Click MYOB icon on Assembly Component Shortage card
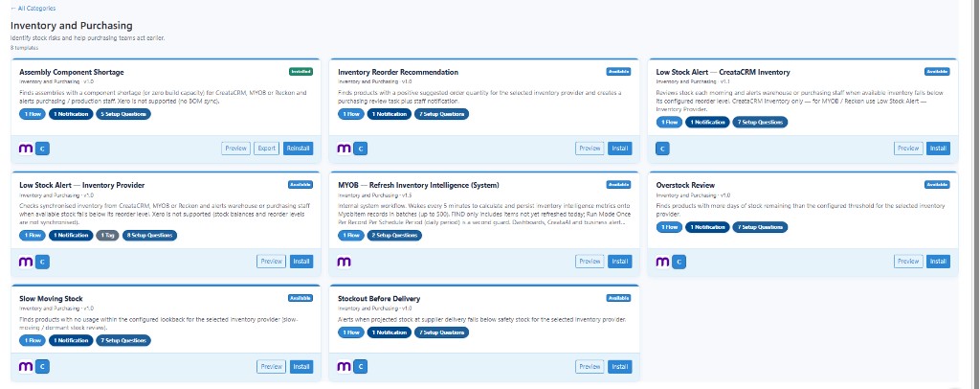This screenshot has width=980, height=389. (26, 149)
